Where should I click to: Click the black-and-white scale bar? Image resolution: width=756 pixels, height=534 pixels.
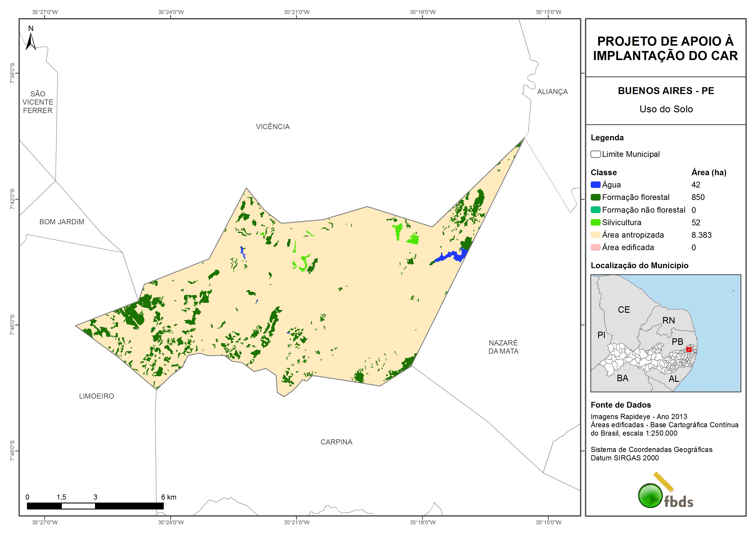coord(95,506)
